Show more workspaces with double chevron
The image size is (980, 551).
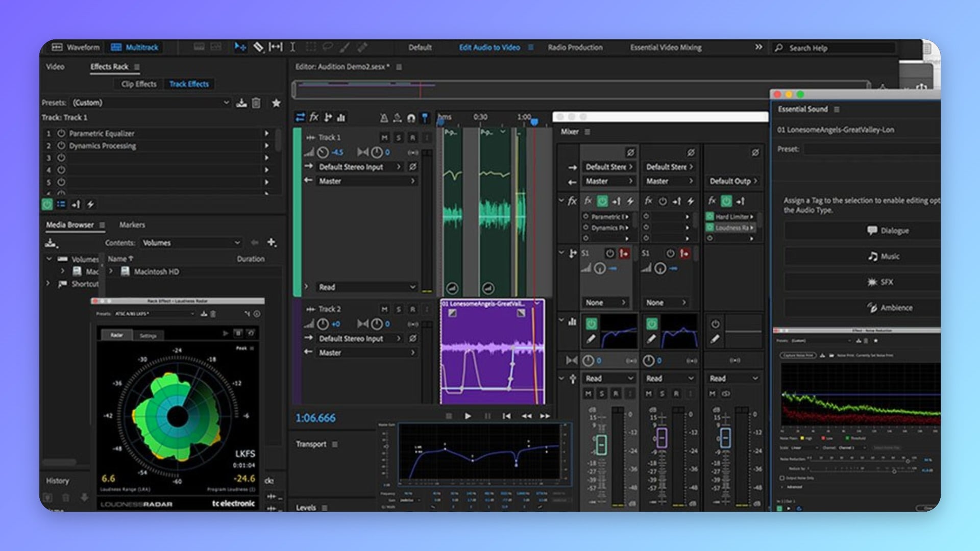758,47
